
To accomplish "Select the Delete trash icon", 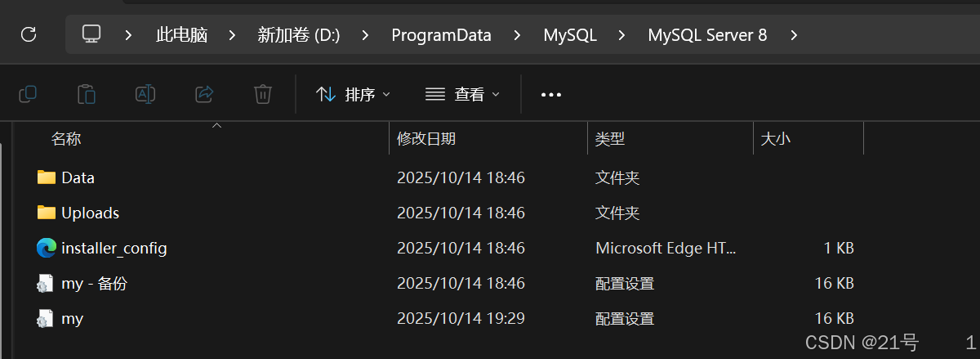I will [x=262, y=94].
